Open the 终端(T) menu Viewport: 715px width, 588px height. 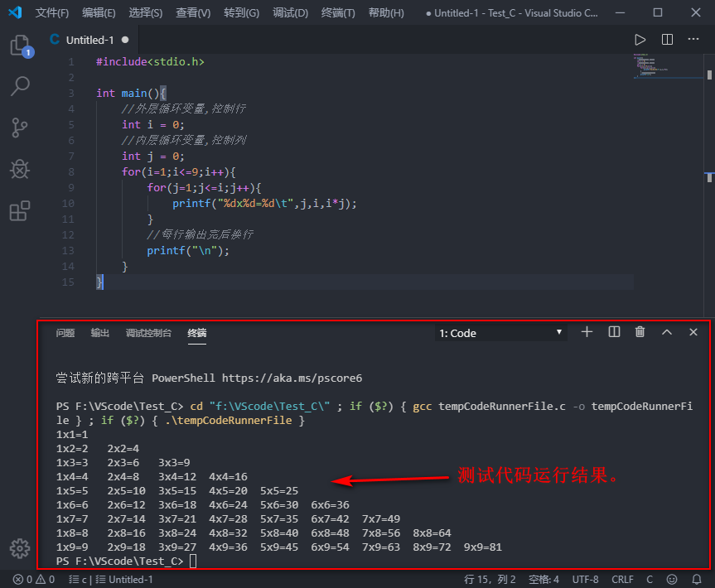pos(336,12)
